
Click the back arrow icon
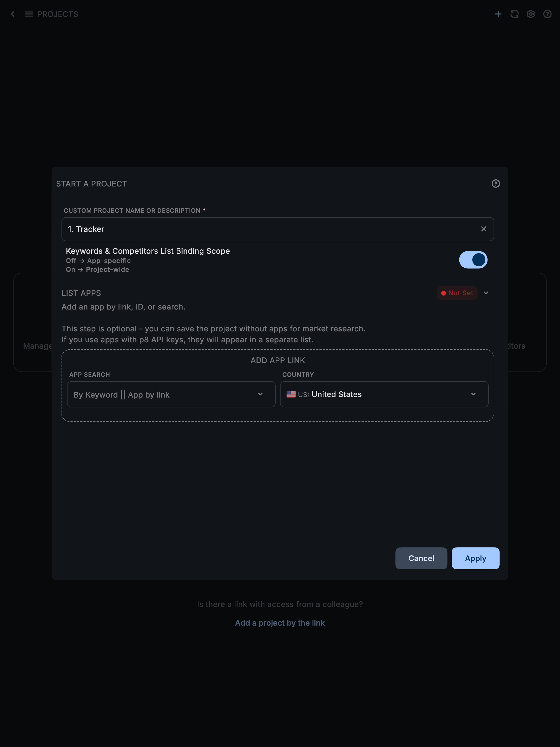(13, 14)
